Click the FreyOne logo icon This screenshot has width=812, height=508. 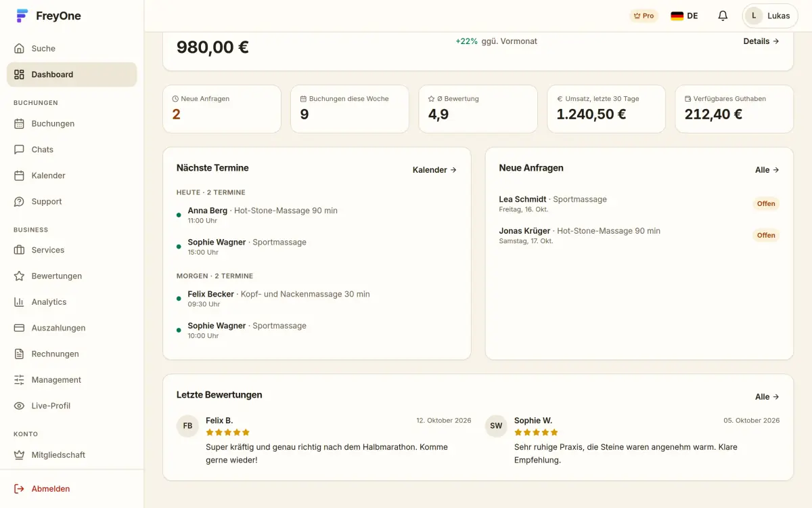tap(22, 16)
